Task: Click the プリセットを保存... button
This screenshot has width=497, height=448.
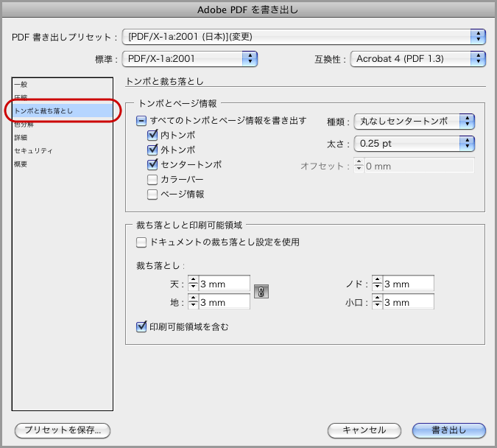Action: [x=63, y=430]
